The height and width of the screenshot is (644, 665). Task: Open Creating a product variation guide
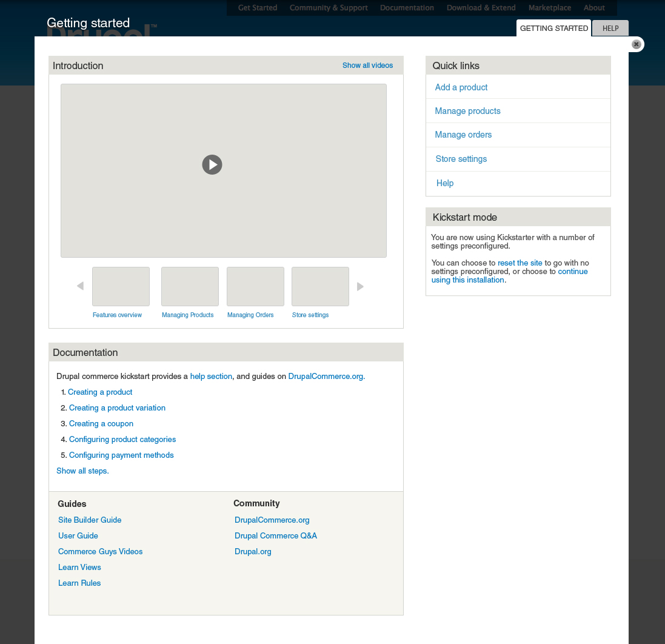pos(117,408)
